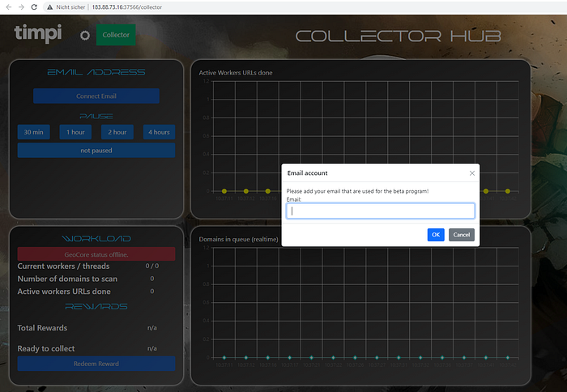This screenshot has width=567, height=392.
Task: Open the Collector tab
Action: tap(116, 35)
